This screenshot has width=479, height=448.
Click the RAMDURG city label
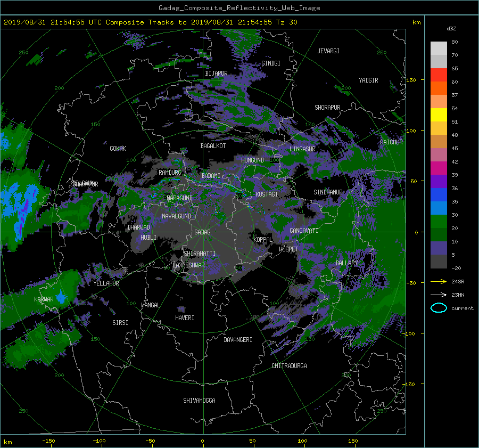click(170, 173)
